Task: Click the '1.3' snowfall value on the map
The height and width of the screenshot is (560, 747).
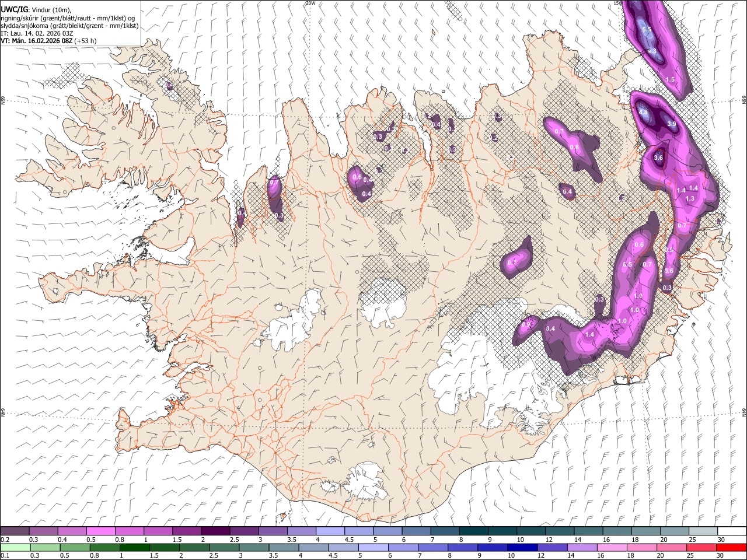Action: [690, 198]
